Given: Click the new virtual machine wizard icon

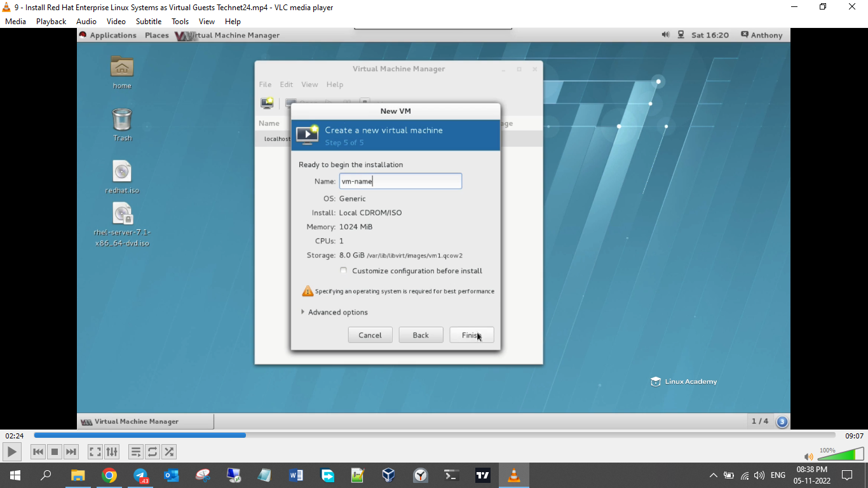Looking at the screenshot, I should click(308, 135).
